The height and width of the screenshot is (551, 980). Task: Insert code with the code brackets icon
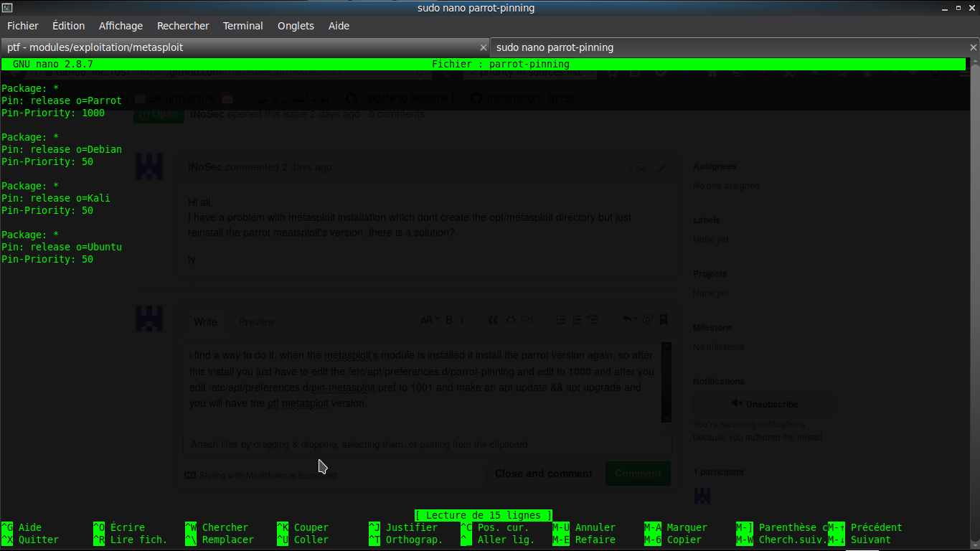click(x=509, y=320)
